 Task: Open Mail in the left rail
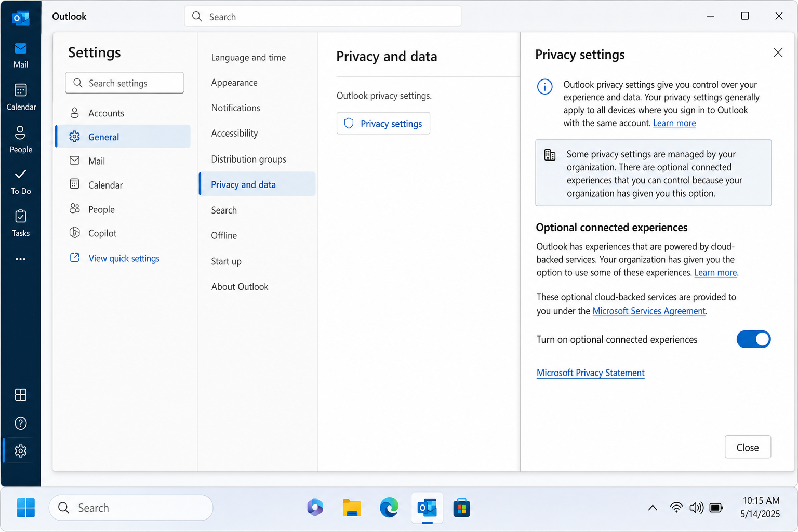coord(21,55)
